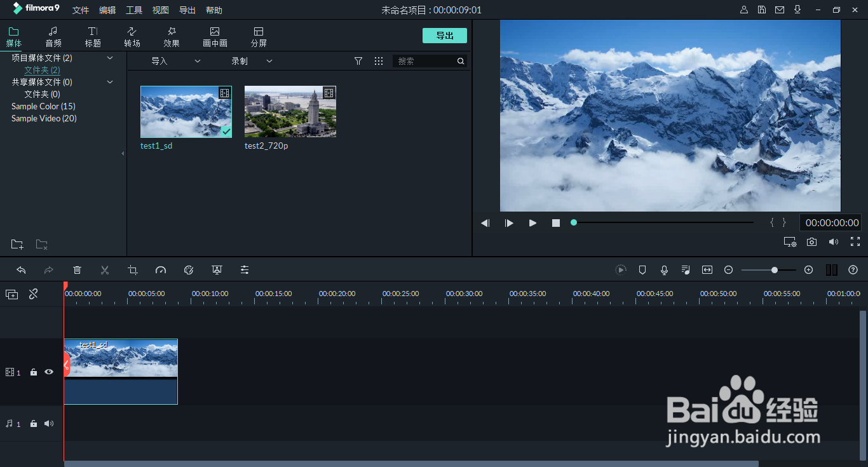Open the Audio Mixer icon

[x=686, y=269]
